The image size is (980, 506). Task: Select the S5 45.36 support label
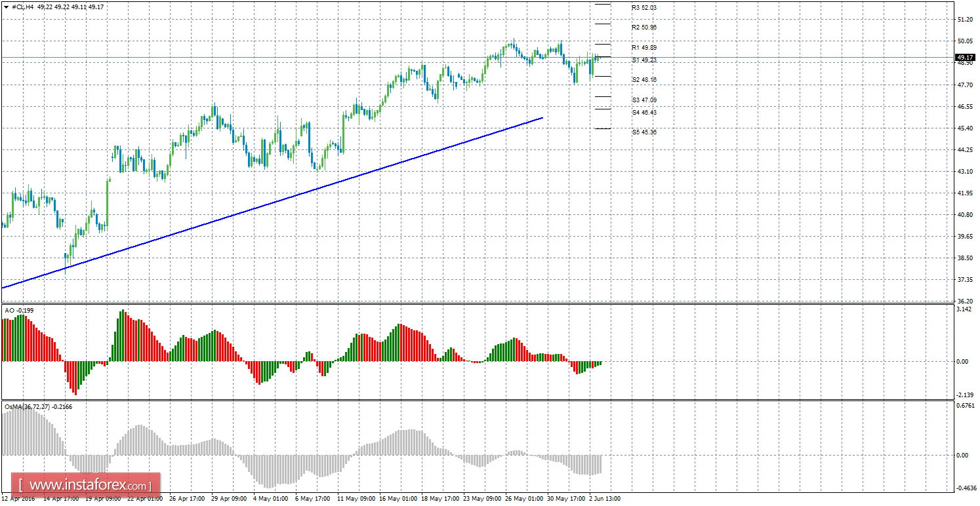coord(643,132)
